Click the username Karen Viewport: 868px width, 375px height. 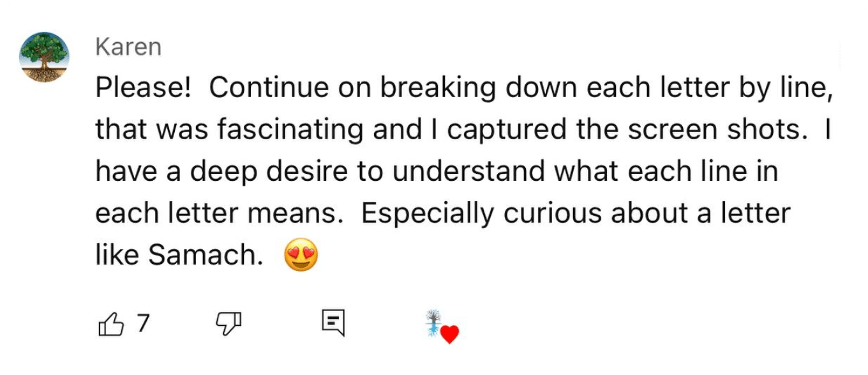[x=128, y=47]
